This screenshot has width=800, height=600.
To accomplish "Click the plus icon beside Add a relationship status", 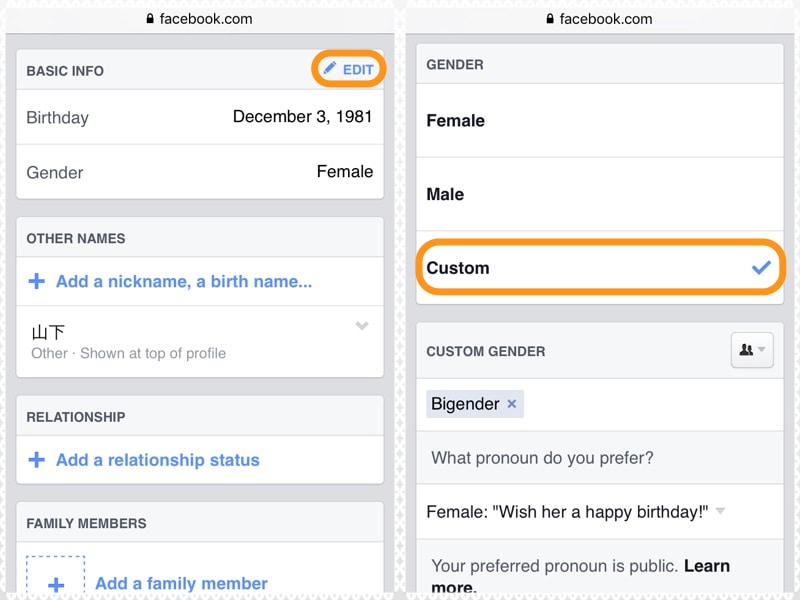I will click(37, 459).
